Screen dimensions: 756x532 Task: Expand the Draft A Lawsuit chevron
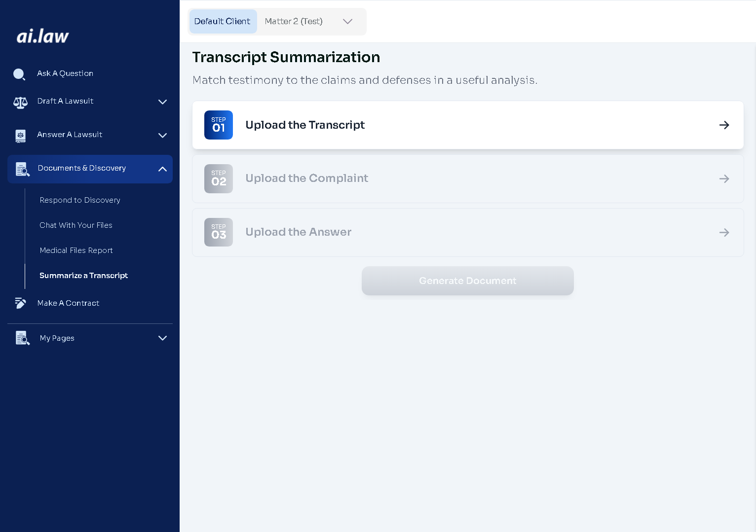tap(162, 102)
